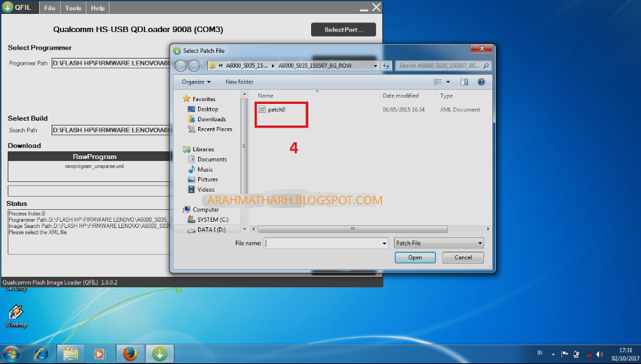Click the File name input field
The height and width of the screenshot is (364, 641).
pyautogui.click(x=322, y=243)
